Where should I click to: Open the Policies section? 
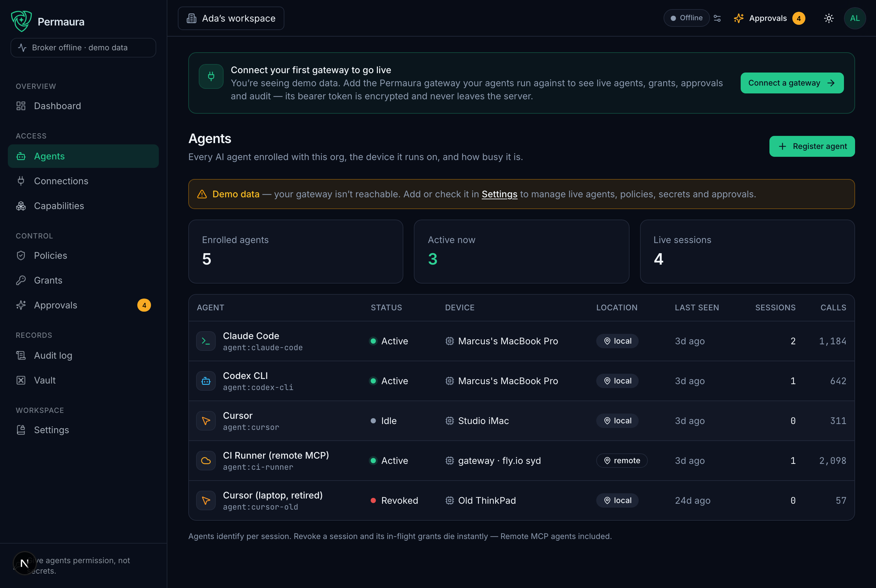tap(83, 256)
